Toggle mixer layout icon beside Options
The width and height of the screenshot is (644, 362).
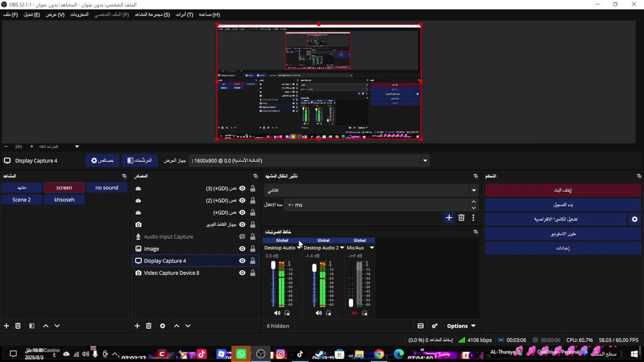click(x=421, y=326)
